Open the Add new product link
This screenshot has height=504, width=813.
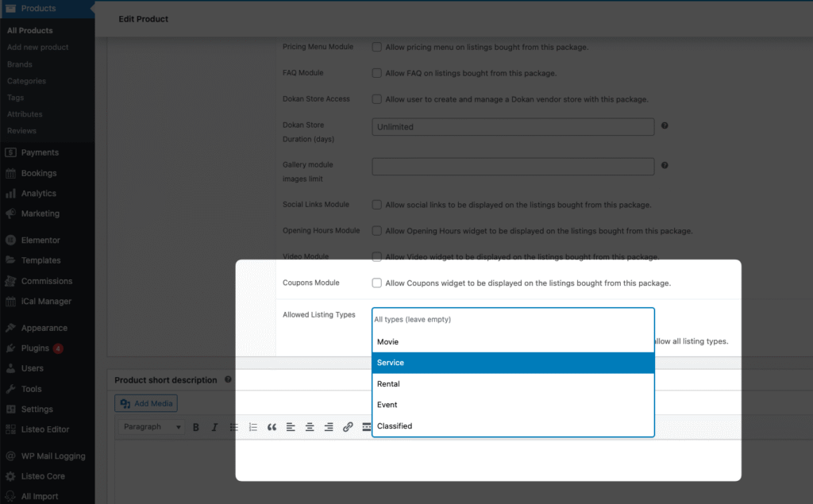point(37,48)
